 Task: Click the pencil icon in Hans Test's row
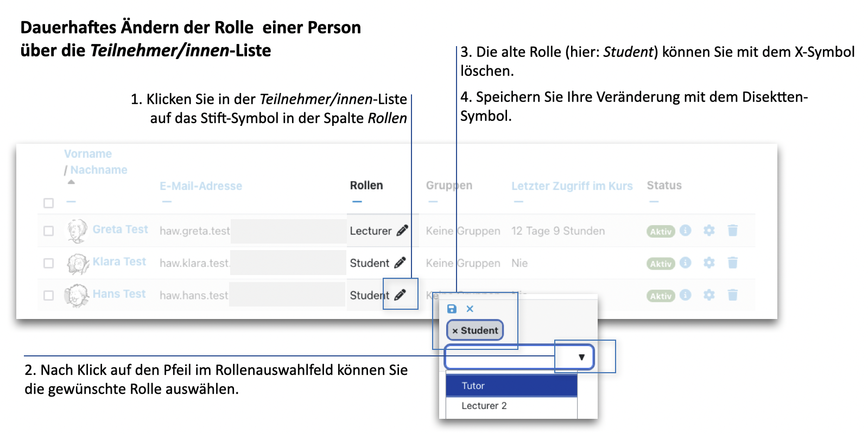[x=400, y=295]
